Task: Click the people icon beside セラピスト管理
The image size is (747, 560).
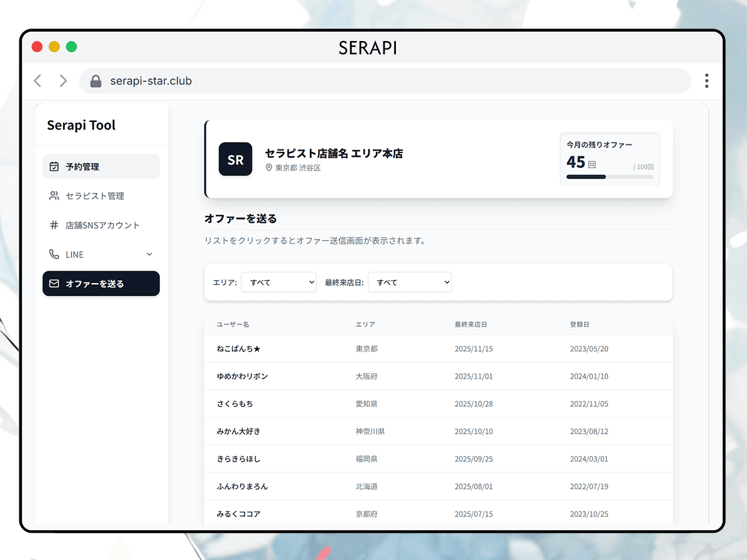Action: coord(54,195)
